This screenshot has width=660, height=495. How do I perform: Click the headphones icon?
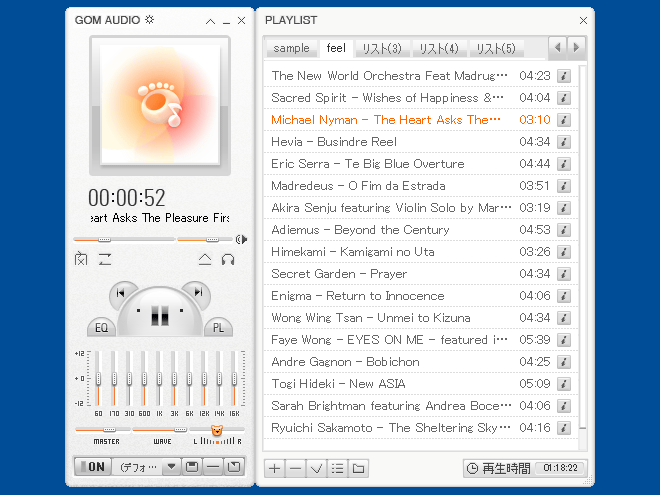(x=228, y=259)
